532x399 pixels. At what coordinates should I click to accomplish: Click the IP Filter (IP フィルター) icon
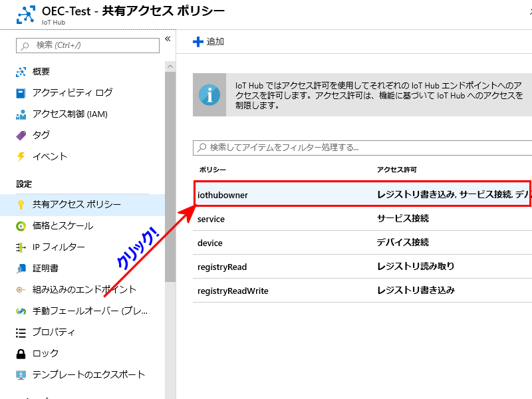(21, 247)
